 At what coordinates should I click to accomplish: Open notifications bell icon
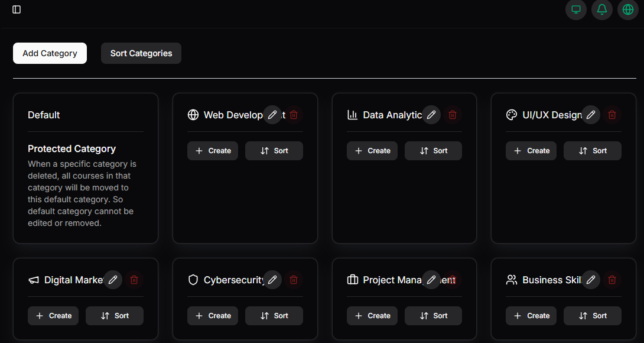click(x=601, y=9)
